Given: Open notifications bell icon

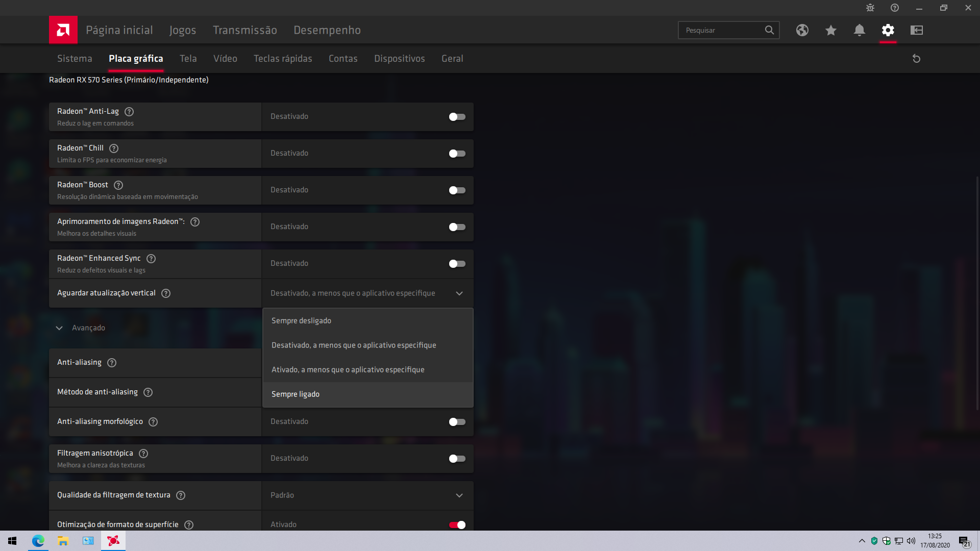Looking at the screenshot, I should pyautogui.click(x=860, y=30).
